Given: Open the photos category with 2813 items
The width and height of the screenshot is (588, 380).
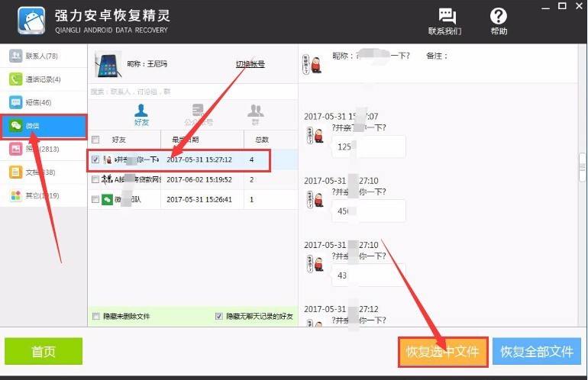Looking at the screenshot, I should click(x=44, y=149).
